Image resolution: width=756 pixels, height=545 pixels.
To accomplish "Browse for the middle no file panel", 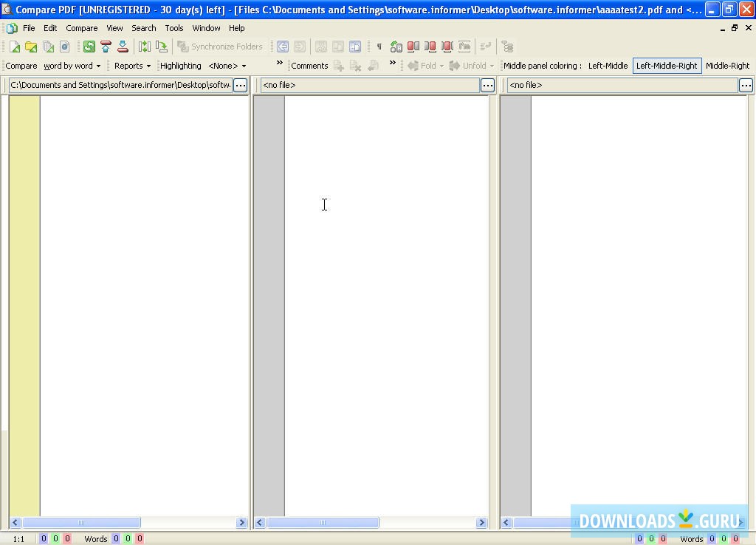I will click(x=487, y=85).
